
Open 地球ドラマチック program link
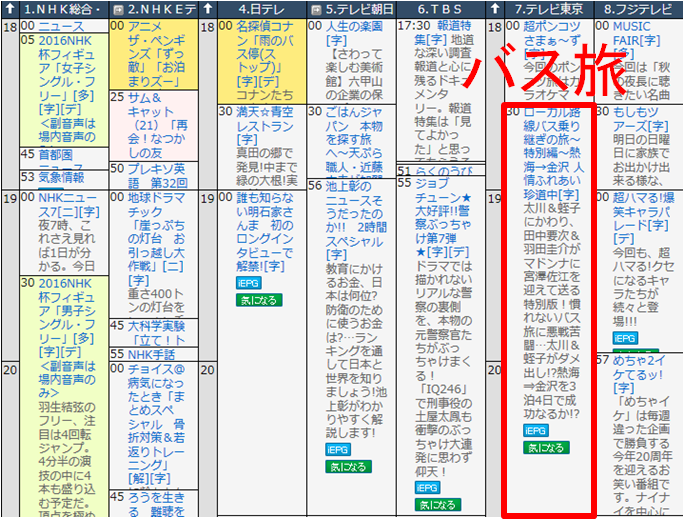coord(156,239)
